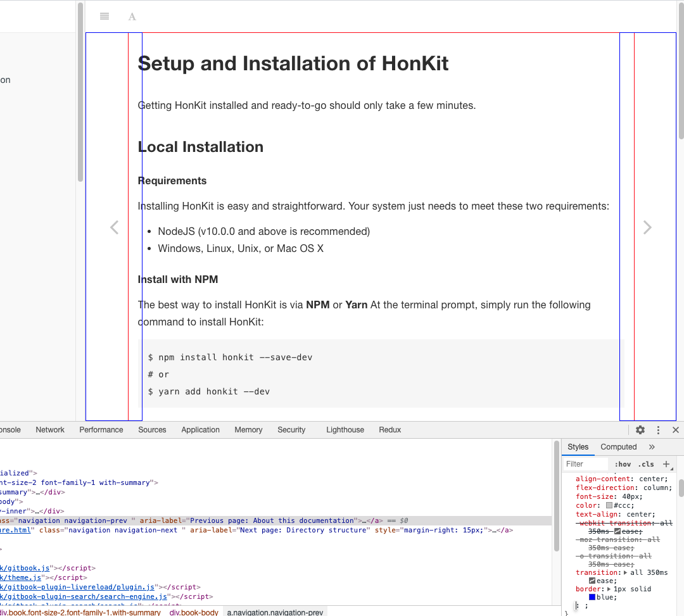
Task: Toggle the :hov pseudo-class pane
Action: 623,464
